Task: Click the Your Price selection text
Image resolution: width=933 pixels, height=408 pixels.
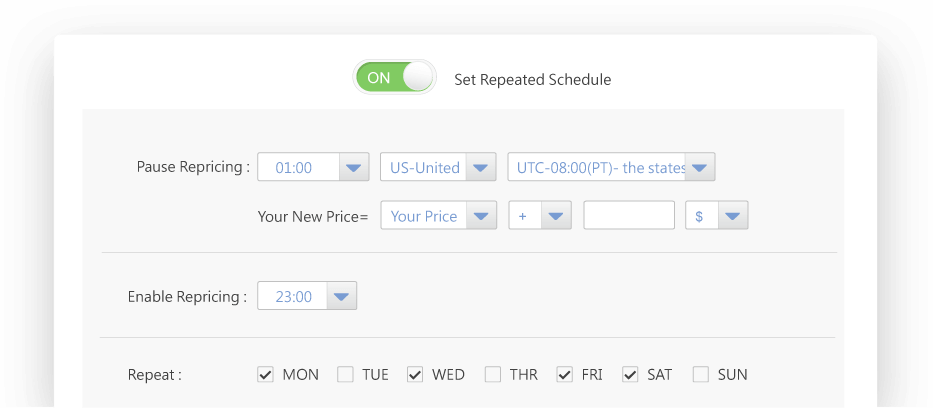Action: pos(424,216)
